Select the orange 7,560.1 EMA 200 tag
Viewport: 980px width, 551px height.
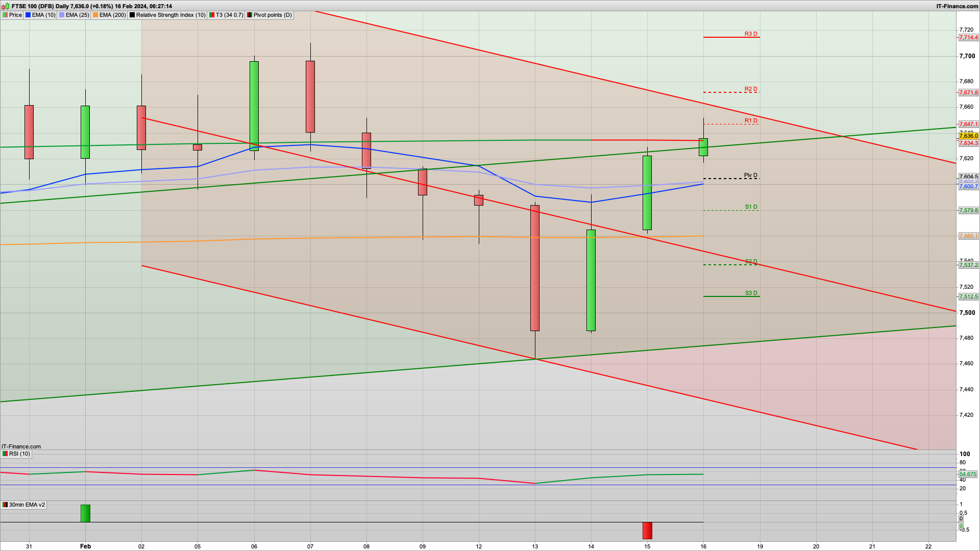[968, 236]
